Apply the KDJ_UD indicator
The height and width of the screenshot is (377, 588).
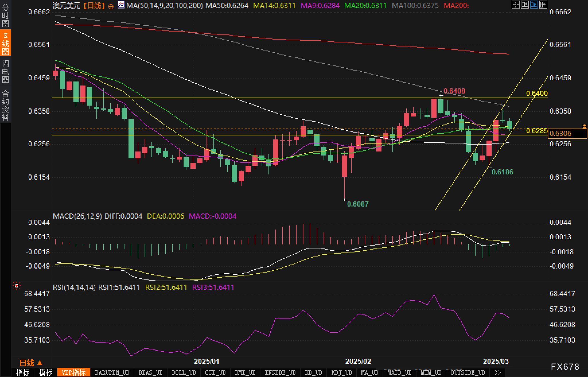click(x=341, y=372)
